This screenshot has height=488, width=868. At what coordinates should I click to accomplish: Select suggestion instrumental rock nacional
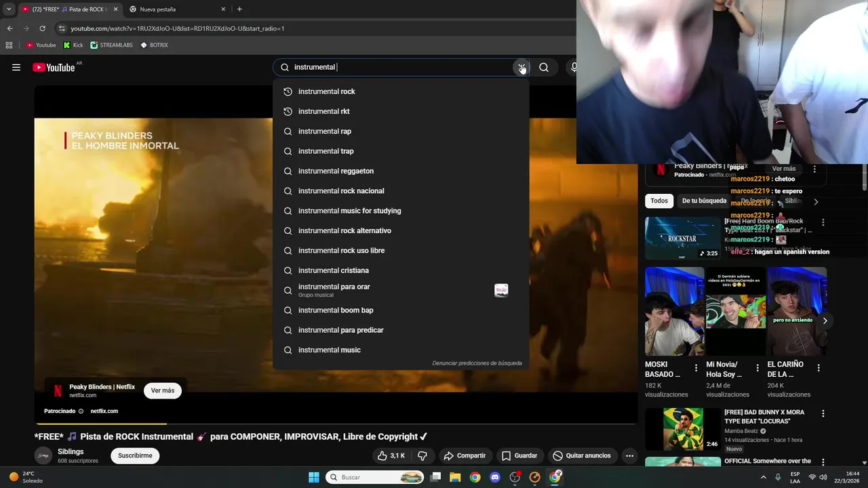pyautogui.click(x=401, y=191)
